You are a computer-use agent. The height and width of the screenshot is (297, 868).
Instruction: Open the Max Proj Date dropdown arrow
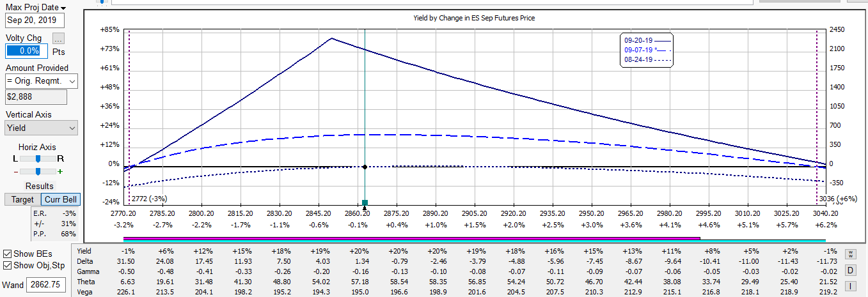[63, 7]
